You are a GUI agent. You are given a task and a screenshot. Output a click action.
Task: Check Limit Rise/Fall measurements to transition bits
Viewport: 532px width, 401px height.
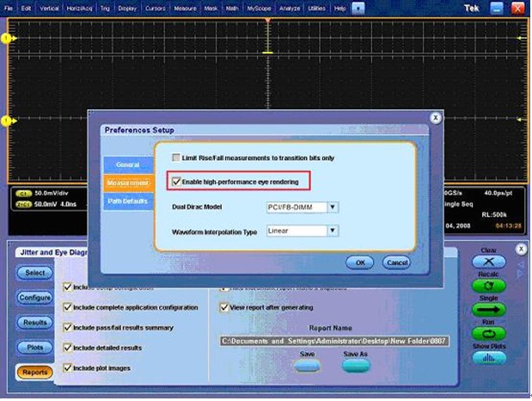click(177, 158)
